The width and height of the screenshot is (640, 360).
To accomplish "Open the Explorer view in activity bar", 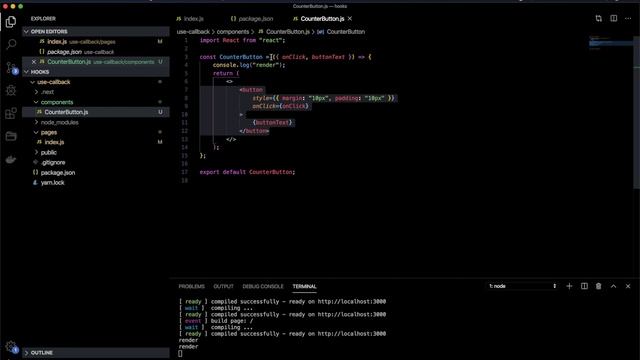I will tap(11, 22).
